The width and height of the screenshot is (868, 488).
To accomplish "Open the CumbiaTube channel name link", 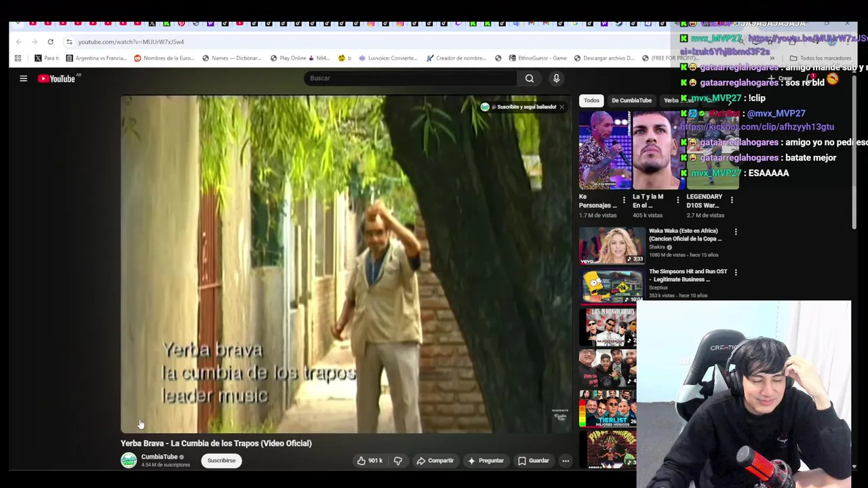I will click(x=159, y=457).
